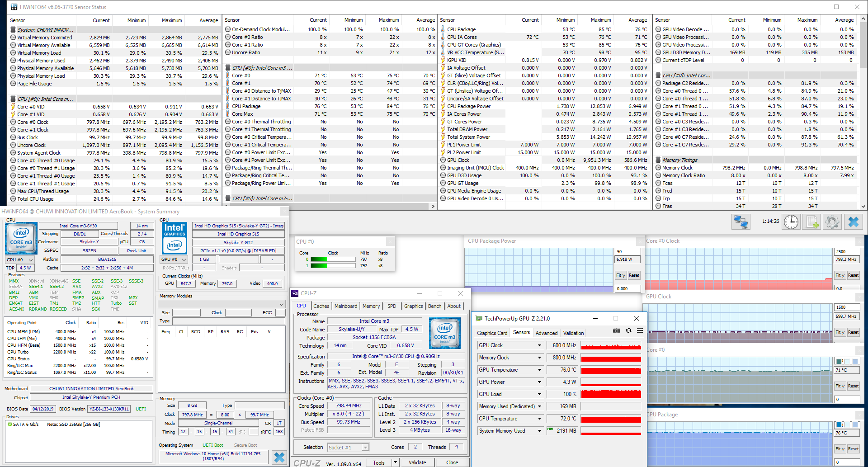Click the clock icon to reset elapsed time
This screenshot has width=868, height=467.
(791, 222)
